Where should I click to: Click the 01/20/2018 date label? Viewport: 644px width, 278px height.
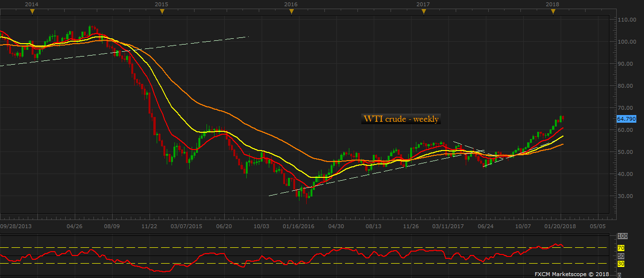pos(560,226)
